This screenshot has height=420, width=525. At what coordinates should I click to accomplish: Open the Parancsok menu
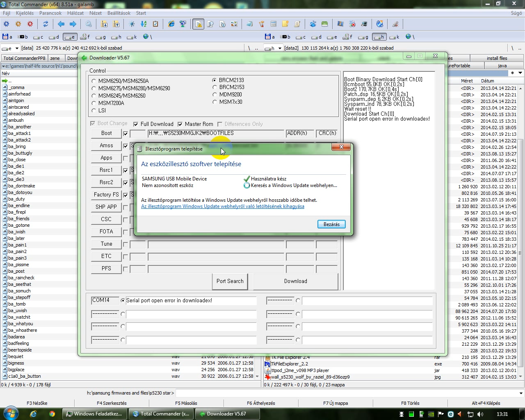tap(50, 13)
